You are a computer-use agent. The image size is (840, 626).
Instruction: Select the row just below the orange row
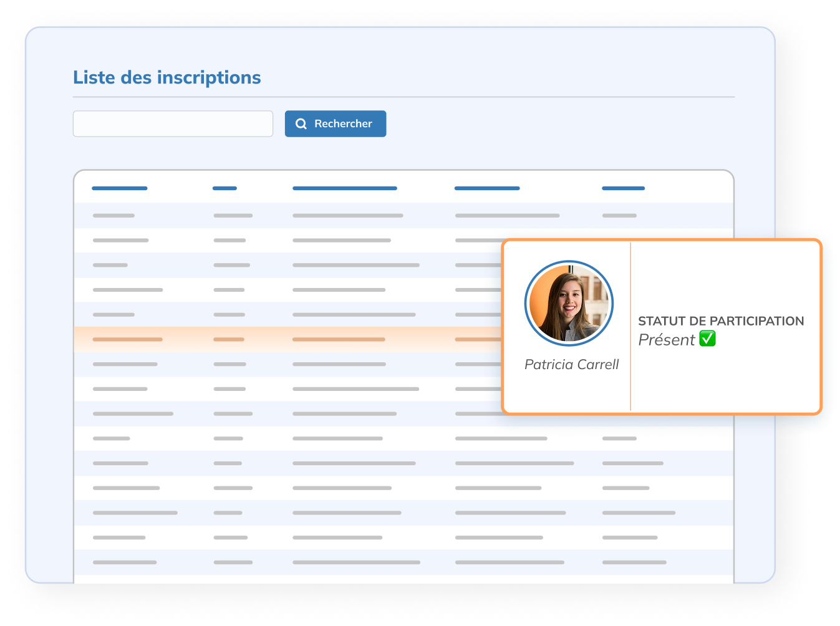287,364
